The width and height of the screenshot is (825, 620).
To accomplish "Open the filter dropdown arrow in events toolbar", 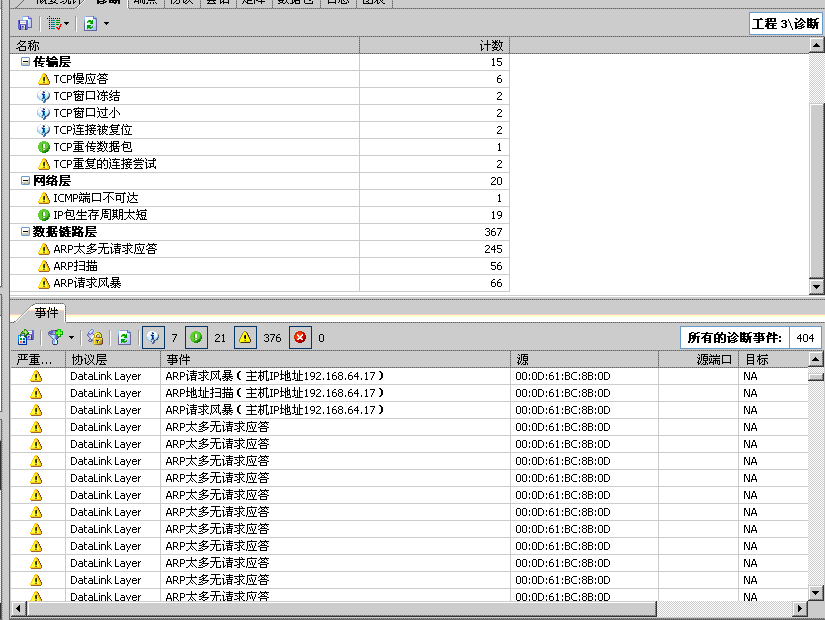I will (71, 337).
